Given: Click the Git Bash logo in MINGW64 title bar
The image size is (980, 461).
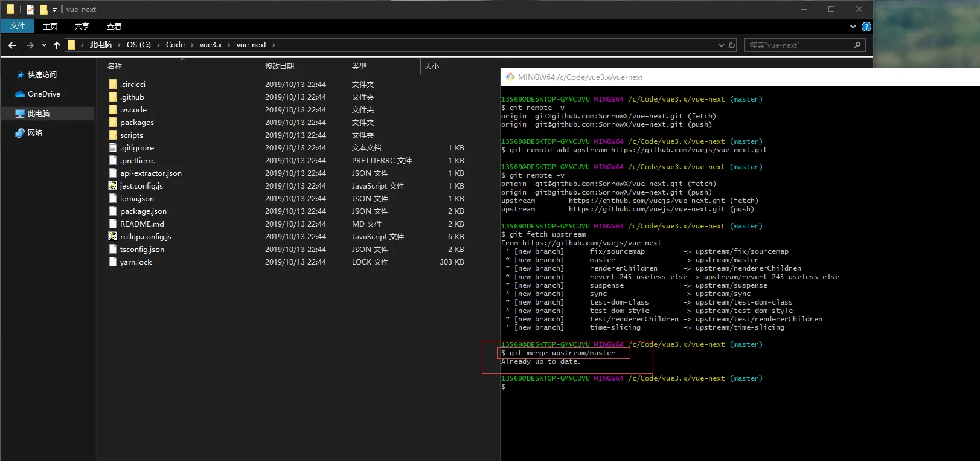Looking at the screenshot, I should coord(510,77).
